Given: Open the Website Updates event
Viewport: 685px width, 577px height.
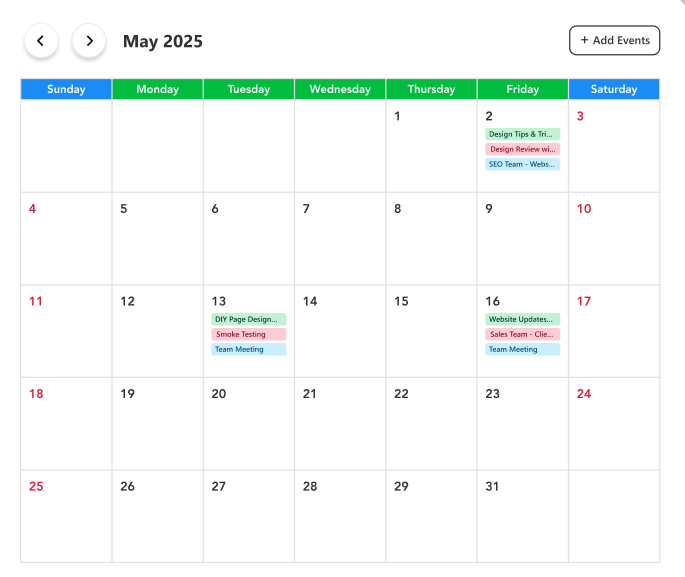Looking at the screenshot, I should (522, 319).
